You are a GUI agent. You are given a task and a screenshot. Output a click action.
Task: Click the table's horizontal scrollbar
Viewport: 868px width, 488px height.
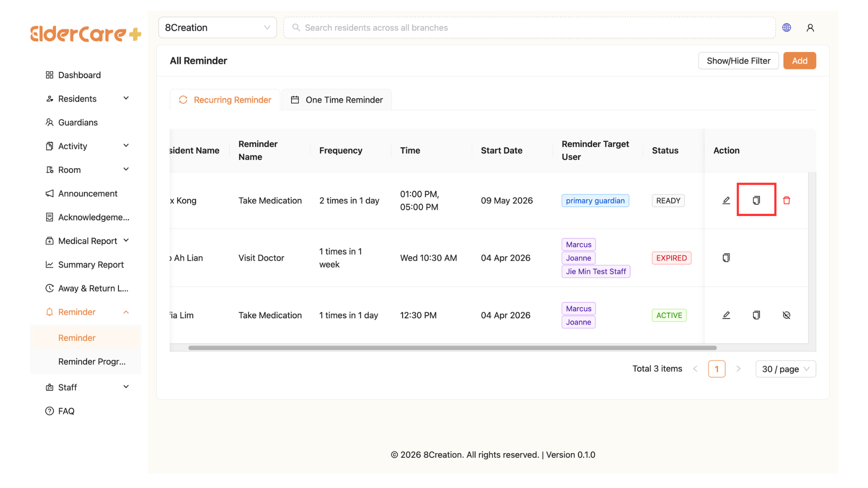tap(452, 348)
